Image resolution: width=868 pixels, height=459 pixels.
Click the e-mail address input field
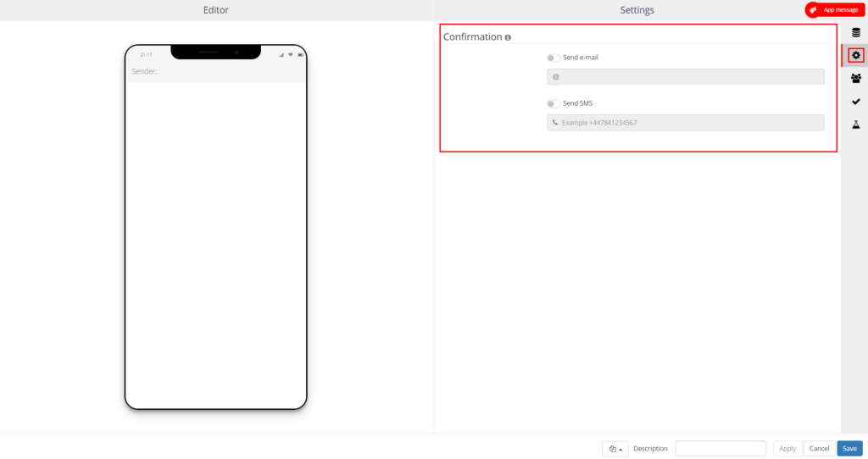pos(685,77)
